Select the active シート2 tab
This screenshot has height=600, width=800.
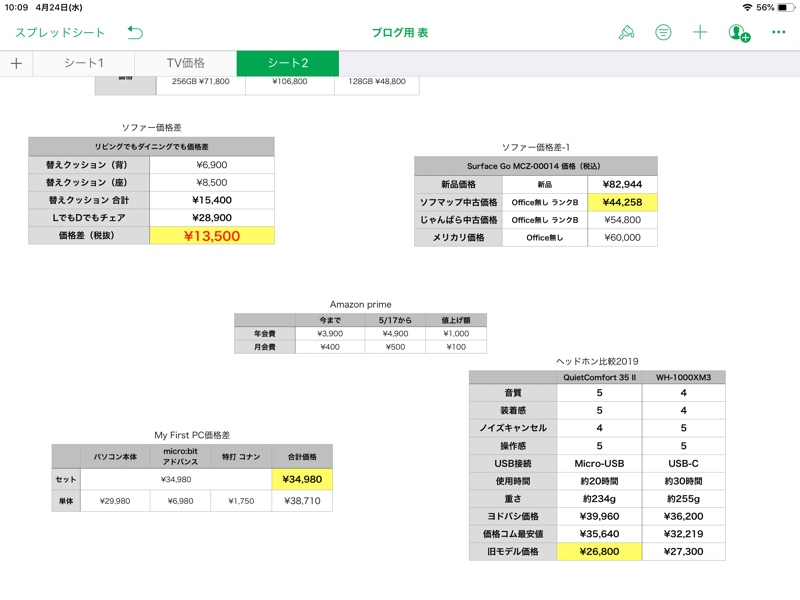pos(287,63)
